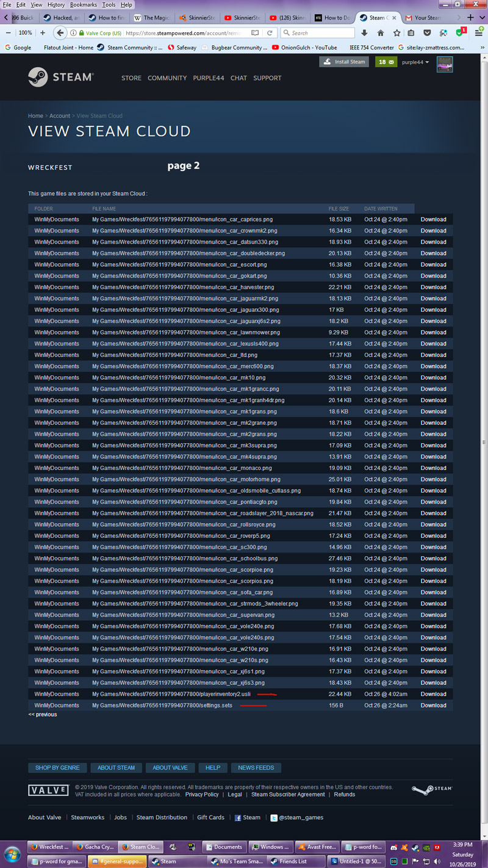Switch to the (126) Skinn YouTube tab
The height and width of the screenshot is (868, 488).
click(287, 18)
